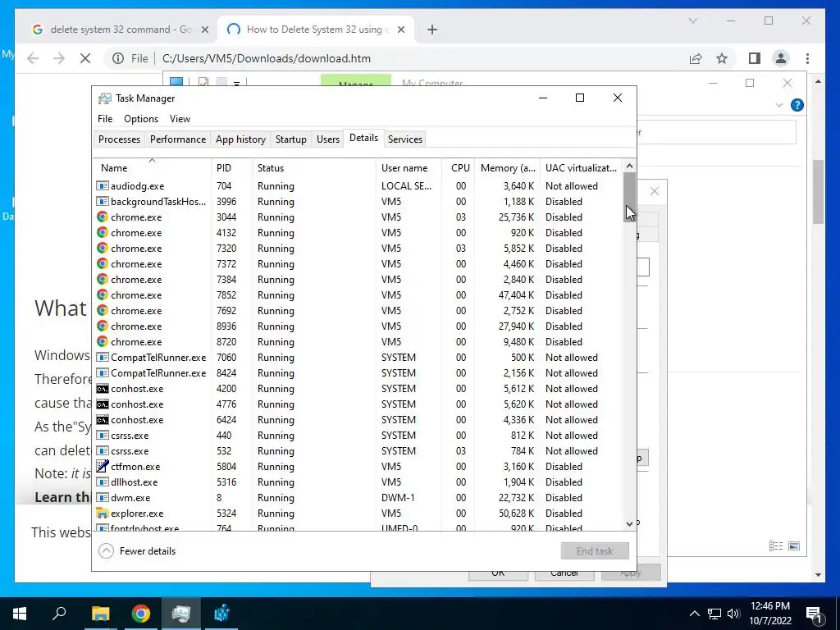Click the Task Manager title bar icon
The image size is (840, 630).
pos(104,98)
